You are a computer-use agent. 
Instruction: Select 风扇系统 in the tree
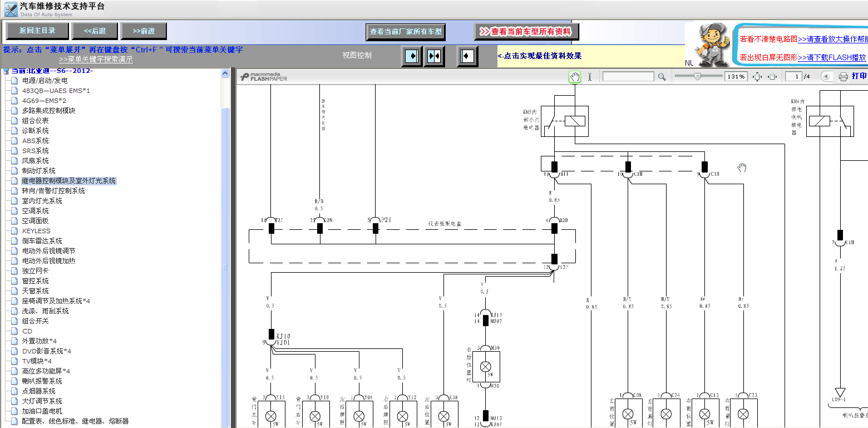tap(35, 161)
